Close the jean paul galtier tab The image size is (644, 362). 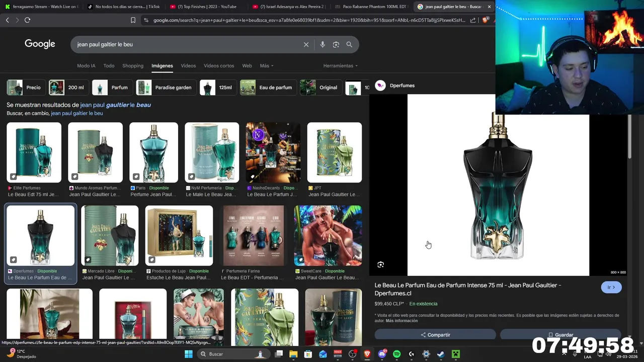(489, 7)
